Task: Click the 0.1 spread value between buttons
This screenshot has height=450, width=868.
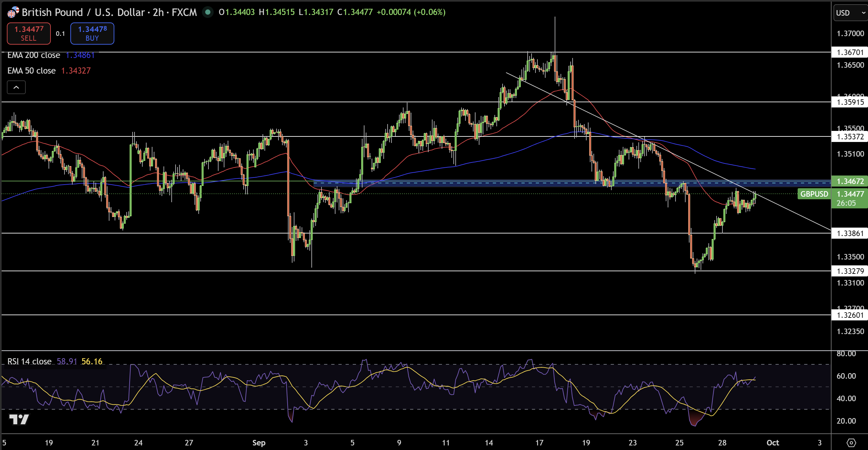Action: 60,34
